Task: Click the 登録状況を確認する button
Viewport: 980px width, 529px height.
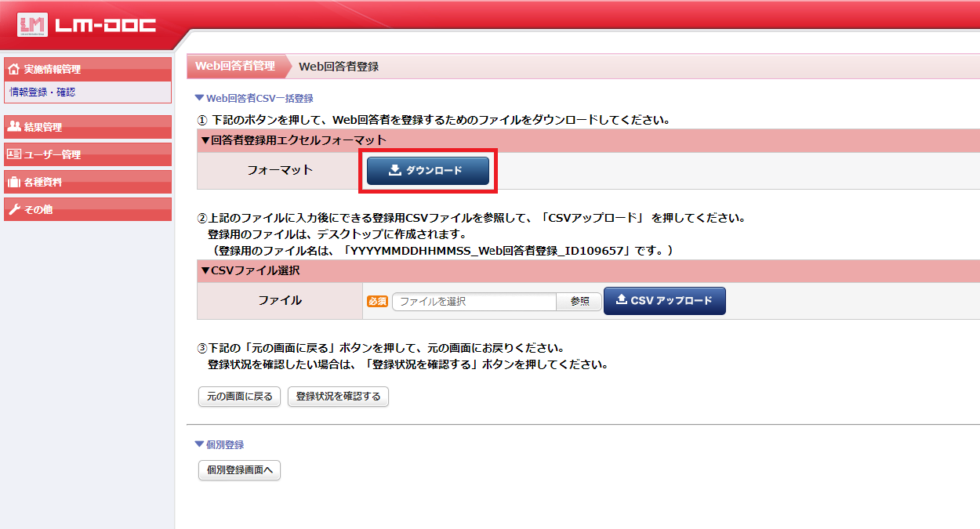Action: (338, 397)
